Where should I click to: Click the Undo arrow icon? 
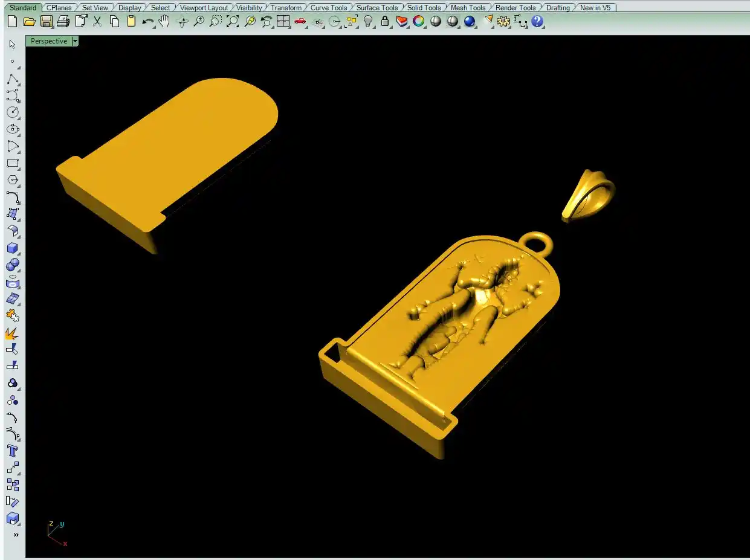pos(148,22)
